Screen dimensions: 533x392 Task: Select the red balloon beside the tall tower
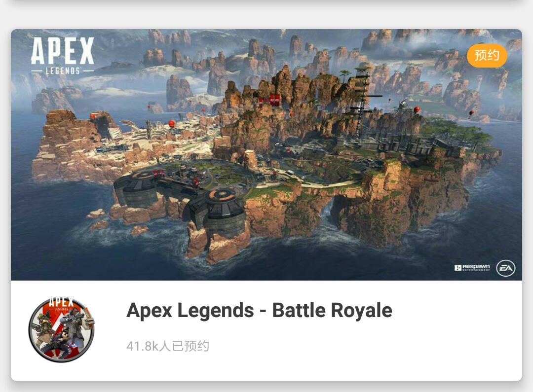point(417,109)
